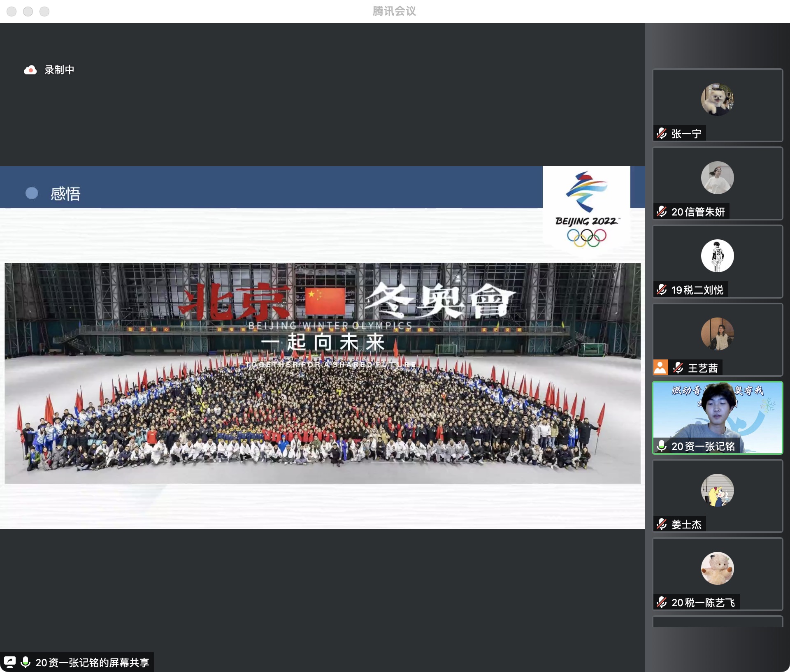This screenshot has height=672, width=790.
Task: Click the screen share icon at bottom-left
Action: tap(9, 662)
